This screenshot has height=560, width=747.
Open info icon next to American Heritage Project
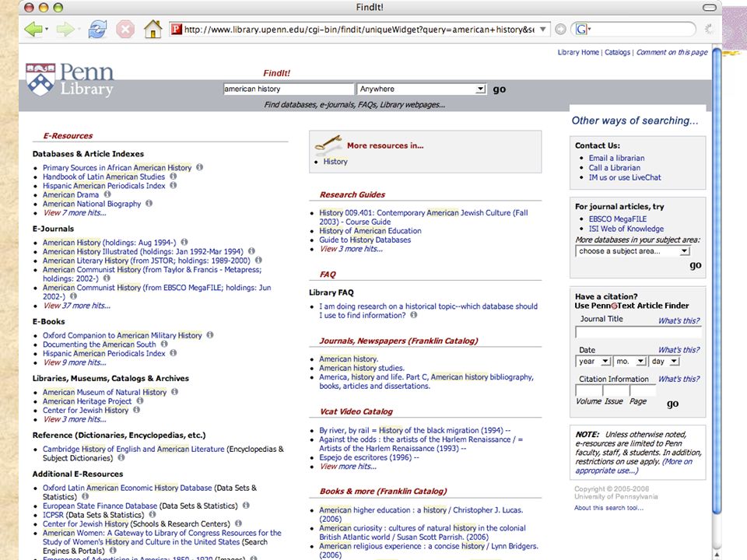click(x=139, y=401)
